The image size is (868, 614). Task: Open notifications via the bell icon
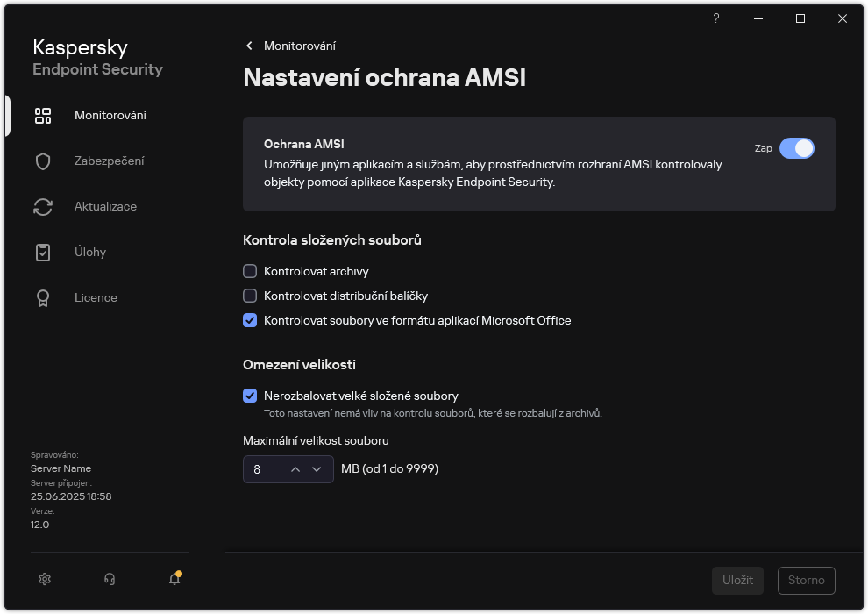[174, 579]
